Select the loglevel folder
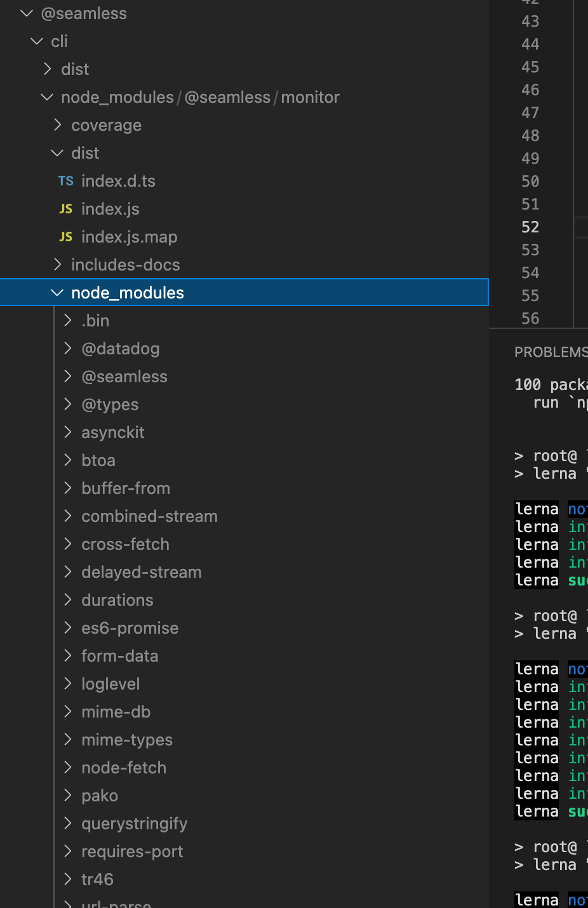The height and width of the screenshot is (908, 588). click(110, 684)
